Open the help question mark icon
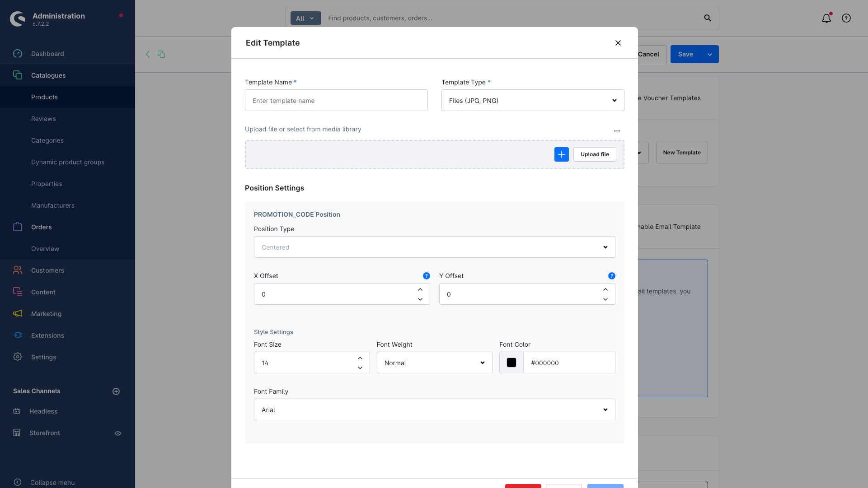 pyautogui.click(x=846, y=18)
